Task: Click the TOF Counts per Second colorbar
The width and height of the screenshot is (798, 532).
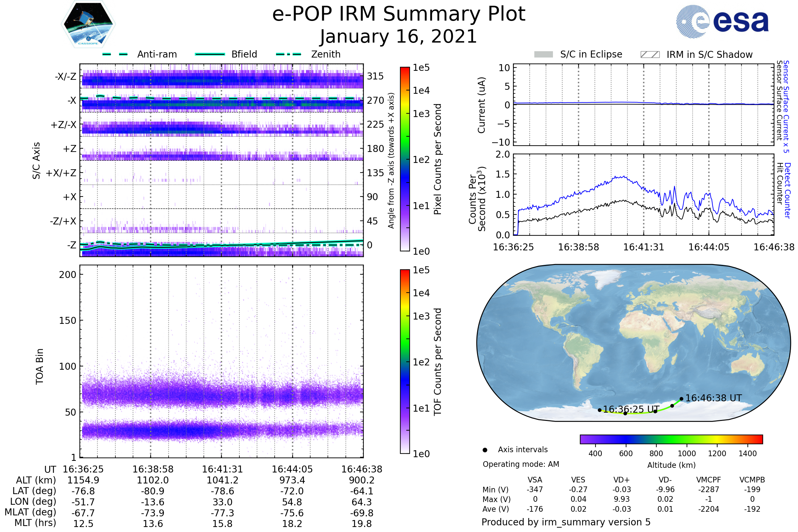Action: point(405,361)
